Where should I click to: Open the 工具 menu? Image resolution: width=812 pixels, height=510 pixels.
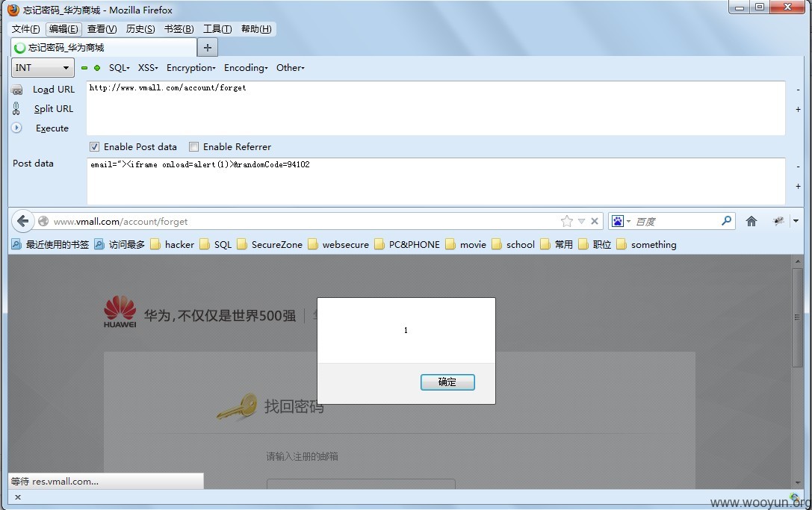click(x=217, y=29)
